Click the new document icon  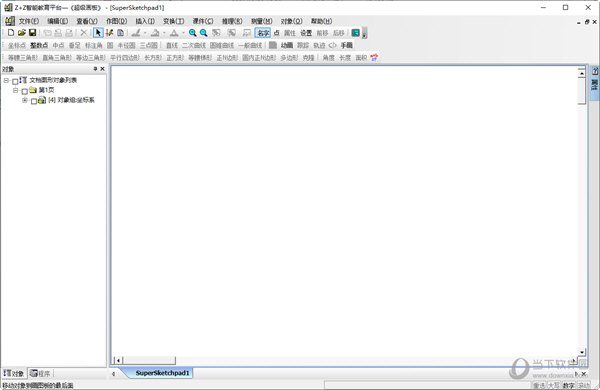tap(11, 33)
